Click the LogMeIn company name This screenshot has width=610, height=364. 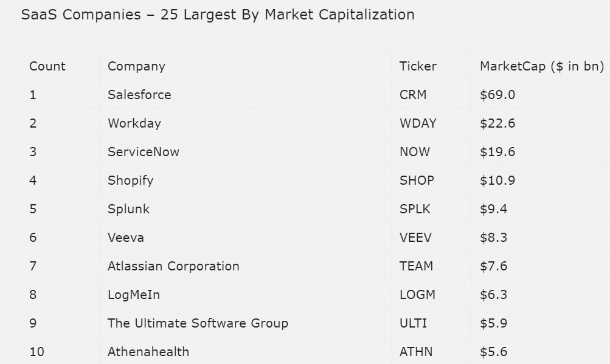point(134,295)
